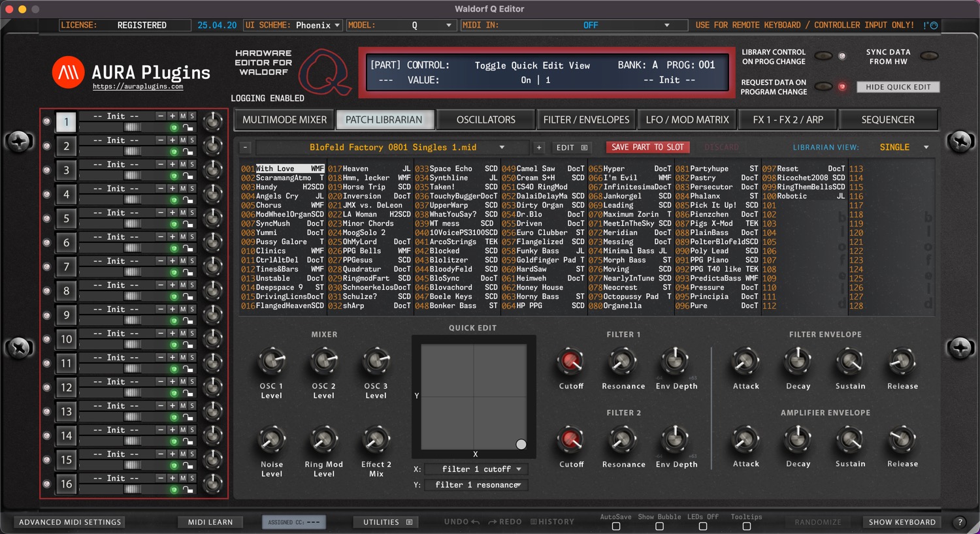The width and height of the screenshot is (980, 534).
Task: Click the lock icon on part 16
Action: (x=188, y=490)
